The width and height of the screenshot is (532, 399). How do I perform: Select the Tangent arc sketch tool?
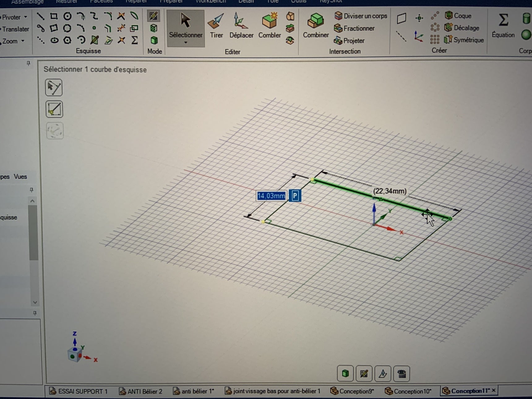(81, 16)
